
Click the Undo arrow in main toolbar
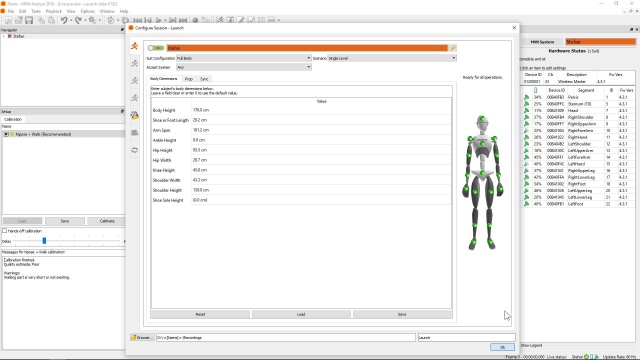coord(64,20)
